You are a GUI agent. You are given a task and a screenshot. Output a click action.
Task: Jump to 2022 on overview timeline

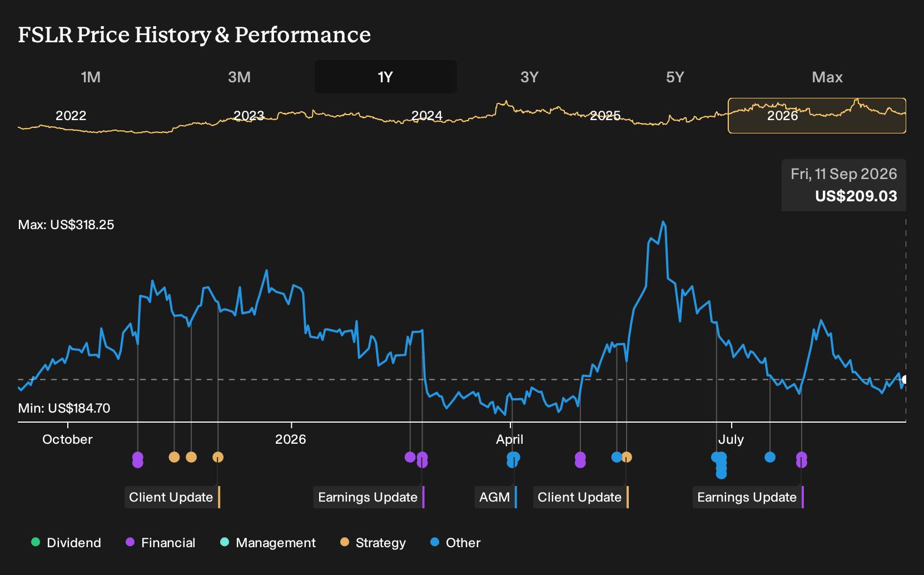point(71,116)
